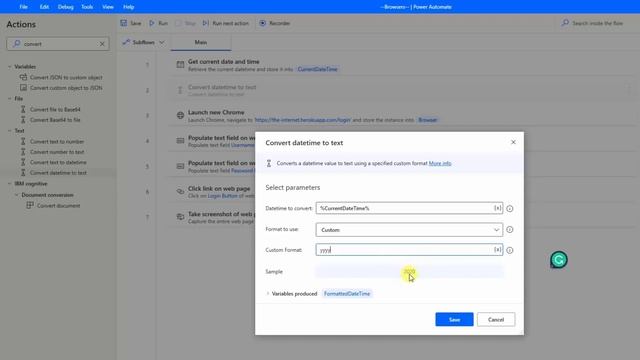Open variable picker for Datetime to convert

tap(498, 208)
